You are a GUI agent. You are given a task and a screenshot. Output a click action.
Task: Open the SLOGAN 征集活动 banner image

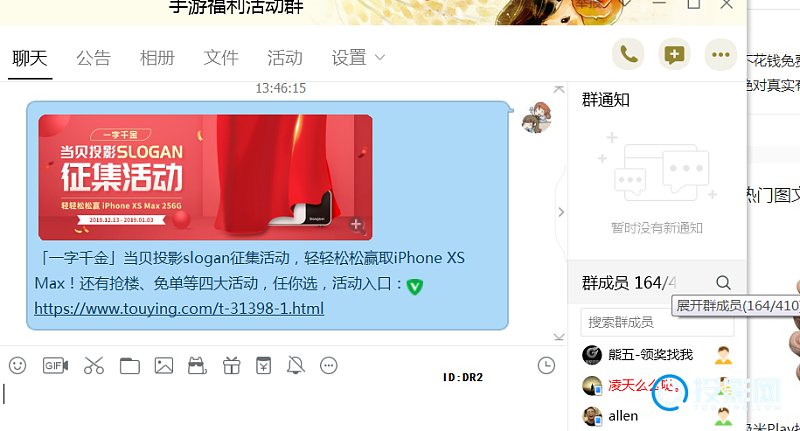tap(205, 177)
